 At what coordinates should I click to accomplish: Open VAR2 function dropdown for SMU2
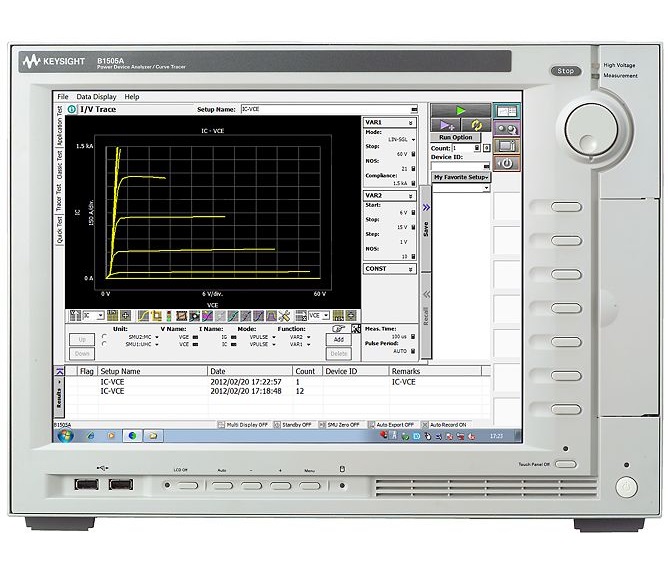(308, 337)
